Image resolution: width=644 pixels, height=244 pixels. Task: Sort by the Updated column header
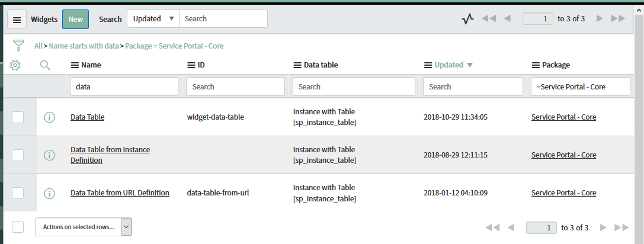(x=448, y=65)
